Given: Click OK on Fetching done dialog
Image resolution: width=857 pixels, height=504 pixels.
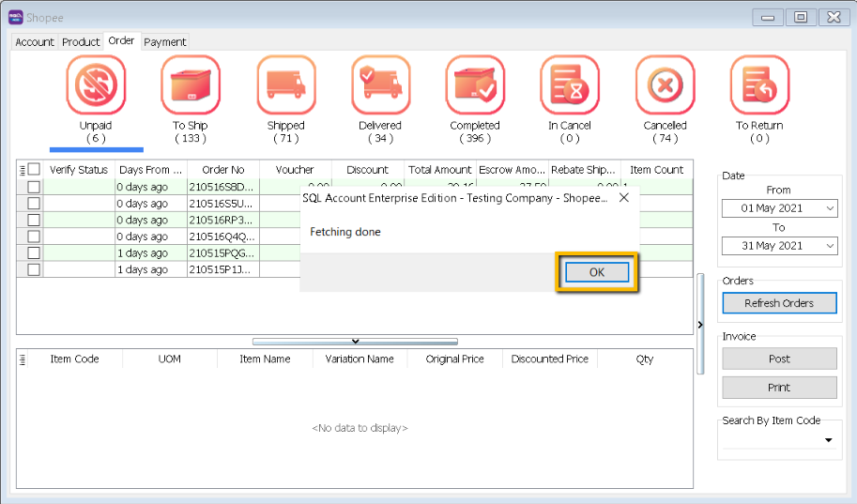Looking at the screenshot, I should (x=597, y=272).
